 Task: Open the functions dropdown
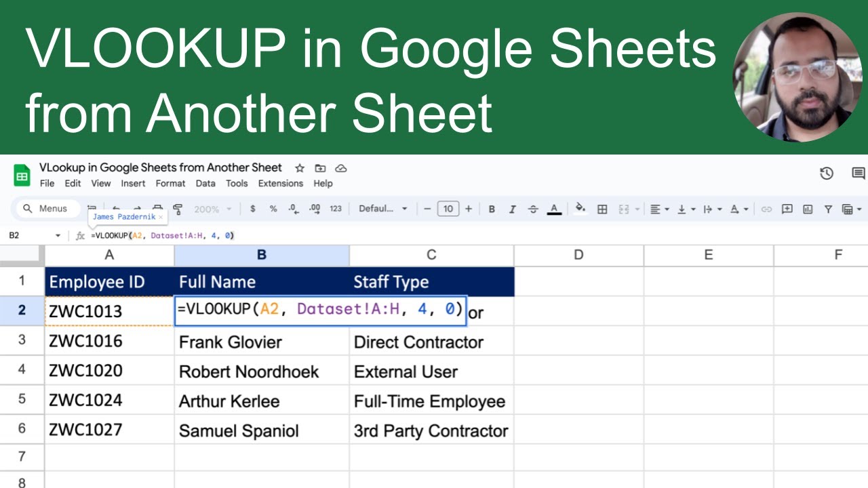(x=852, y=209)
